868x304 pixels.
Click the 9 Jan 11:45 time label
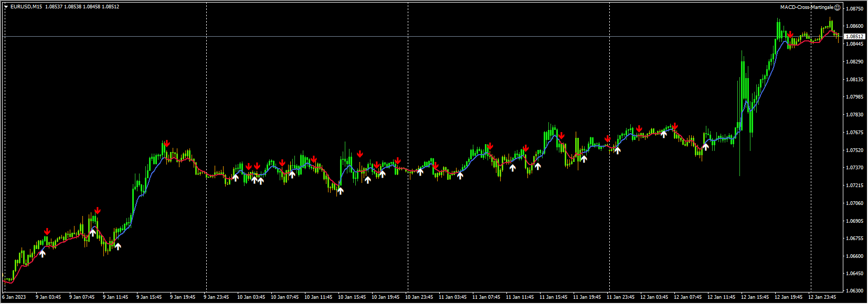coord(115,297)
